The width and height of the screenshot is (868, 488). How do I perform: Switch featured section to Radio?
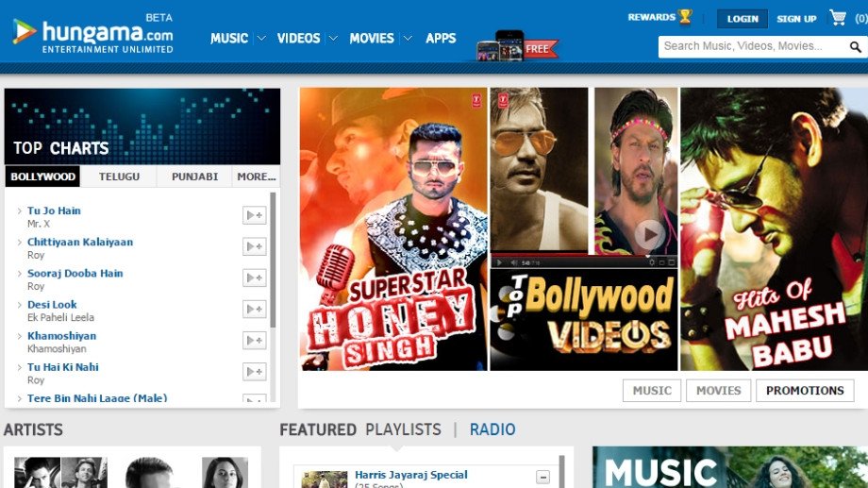click(x=492, y=429)
